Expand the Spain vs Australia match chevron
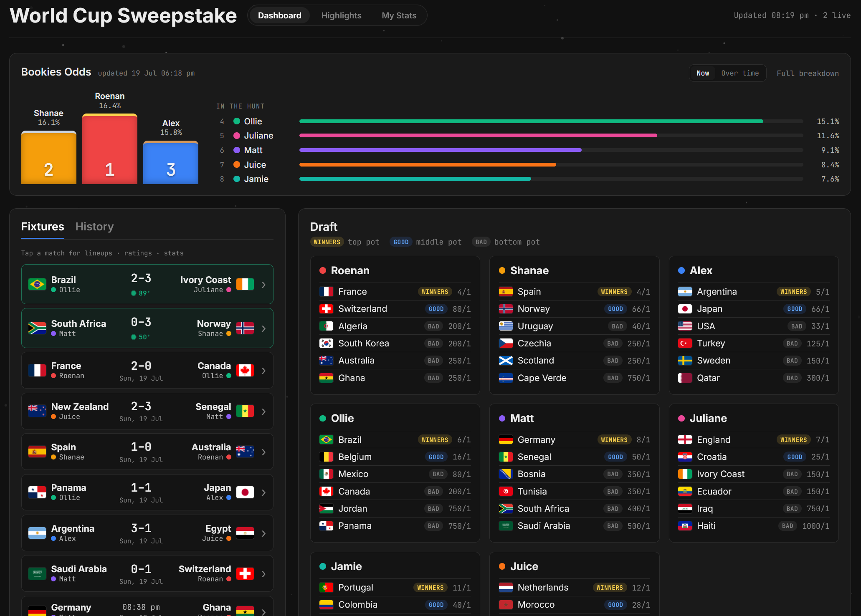Screen dimensions: 861x616 click(263, 452)
